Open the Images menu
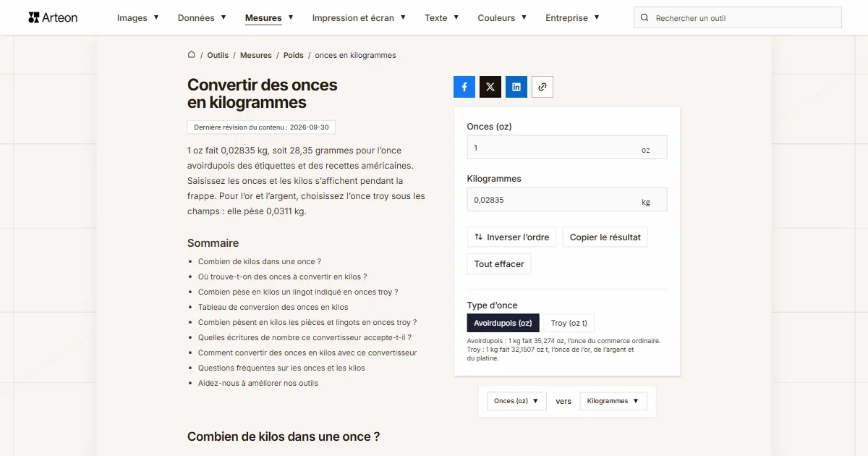868x456 pixels. [137, 18]
